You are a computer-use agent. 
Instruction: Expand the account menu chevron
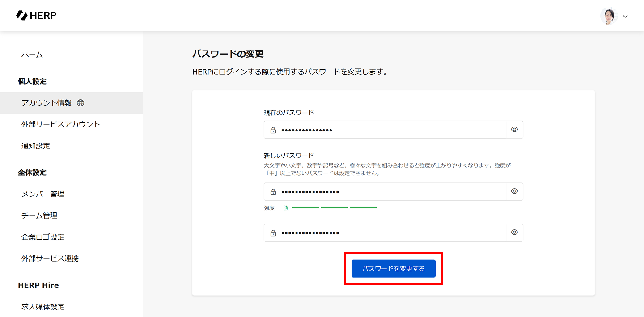(625, 17)
